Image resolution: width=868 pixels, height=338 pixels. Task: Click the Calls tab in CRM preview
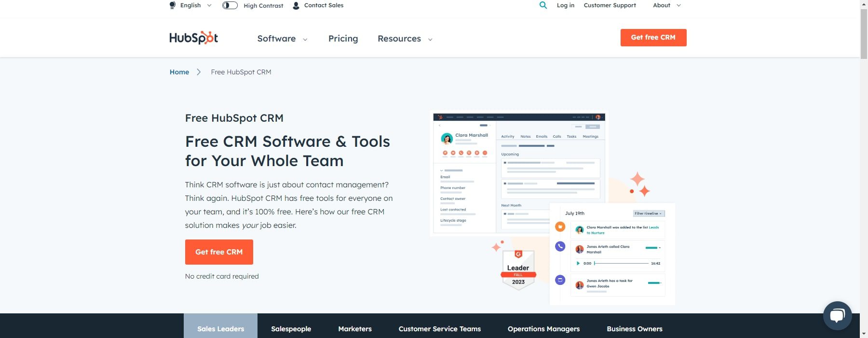click(557, 137)
